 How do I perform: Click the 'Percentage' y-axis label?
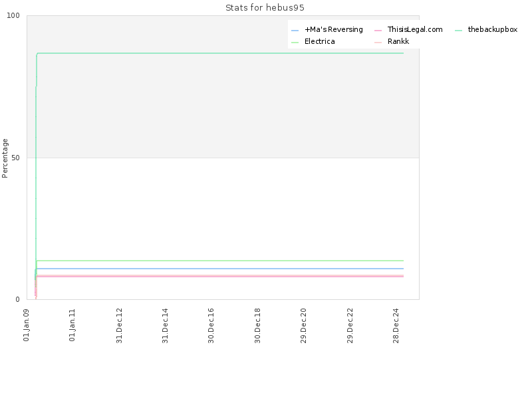[5, 158]
